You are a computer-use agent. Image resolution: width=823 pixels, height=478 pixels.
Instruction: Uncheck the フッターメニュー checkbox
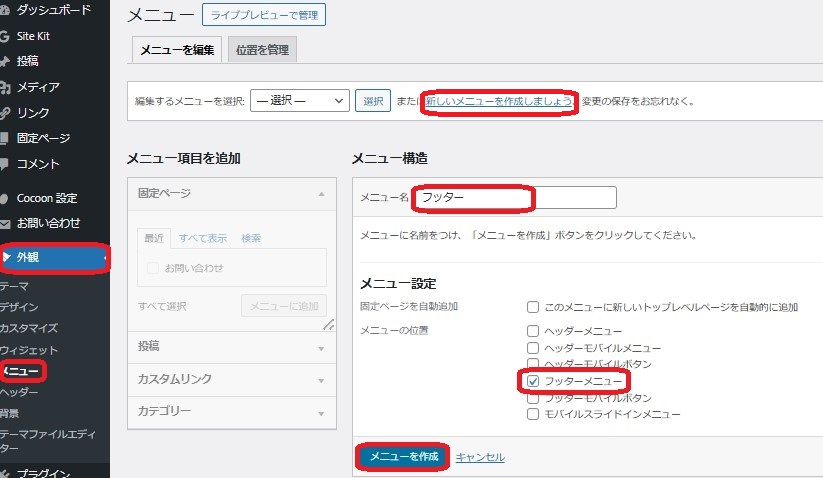click(x=533, y=381)
